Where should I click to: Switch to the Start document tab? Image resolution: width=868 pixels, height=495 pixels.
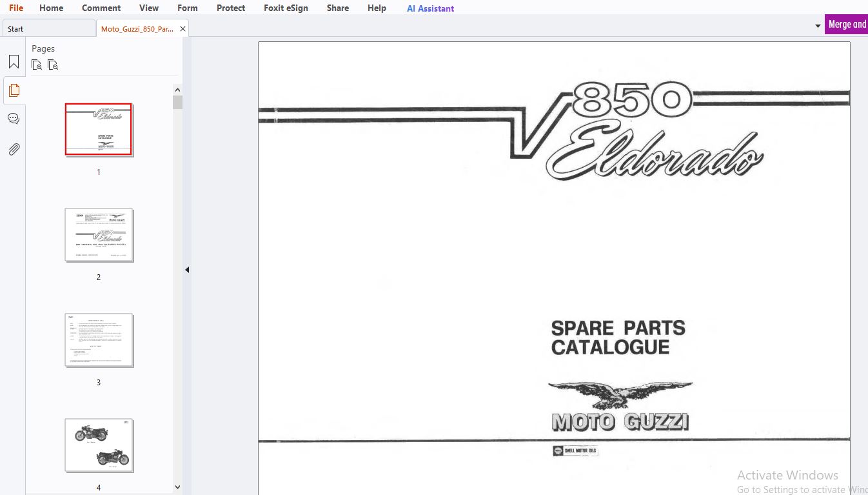coord(48,28)
